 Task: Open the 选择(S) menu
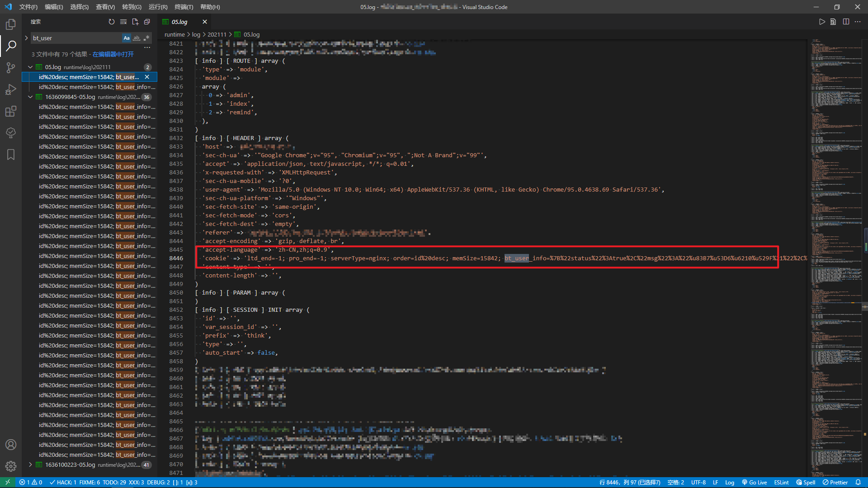tap(79, 7)
